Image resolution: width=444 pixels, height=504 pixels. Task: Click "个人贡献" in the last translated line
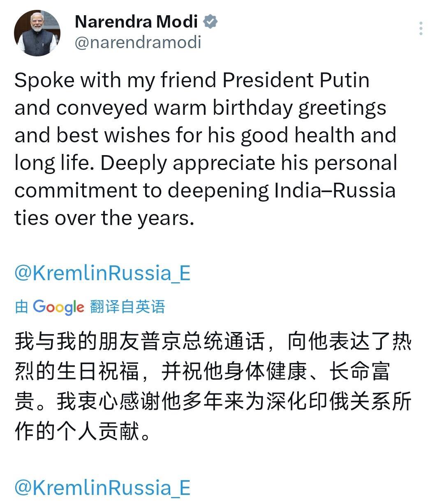(x=98, y=431)
